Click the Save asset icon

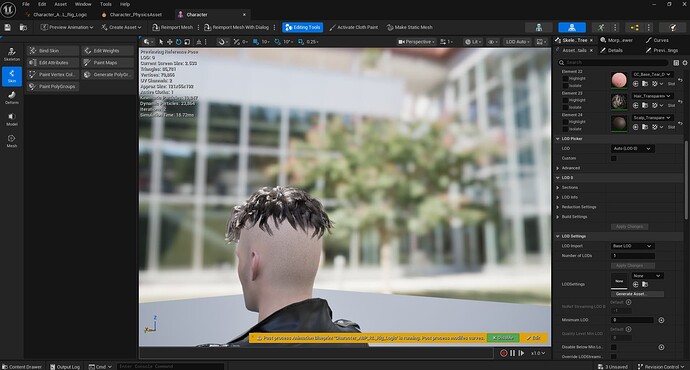click(x=8, y=27)
